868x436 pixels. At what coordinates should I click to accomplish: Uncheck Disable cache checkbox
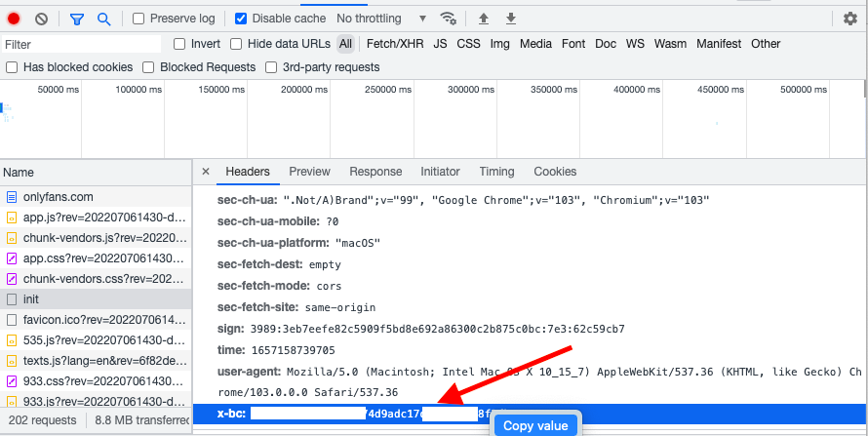pos(242,19)
